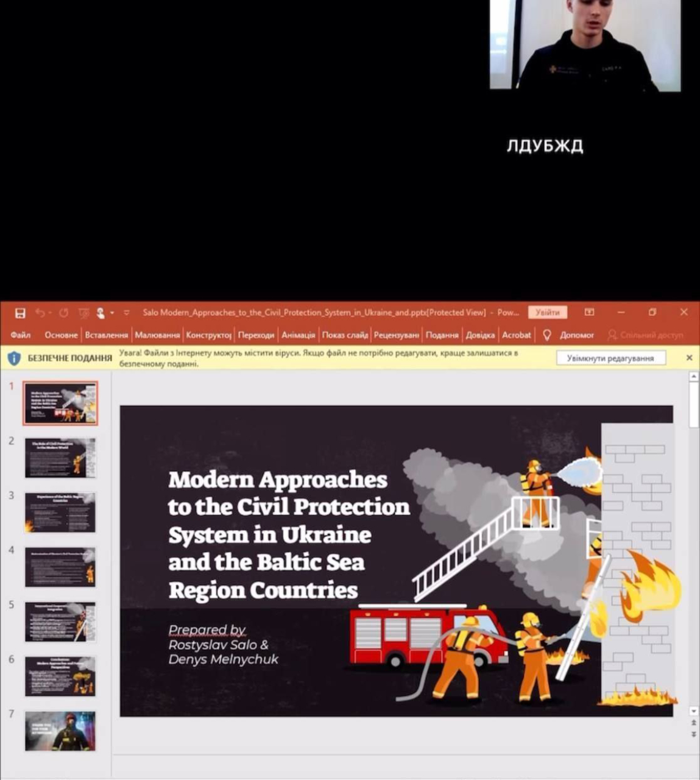Click the presenter's webcam video tile
Image resolution: width=700 pixels, height=780 pixels.
[585, 45]
